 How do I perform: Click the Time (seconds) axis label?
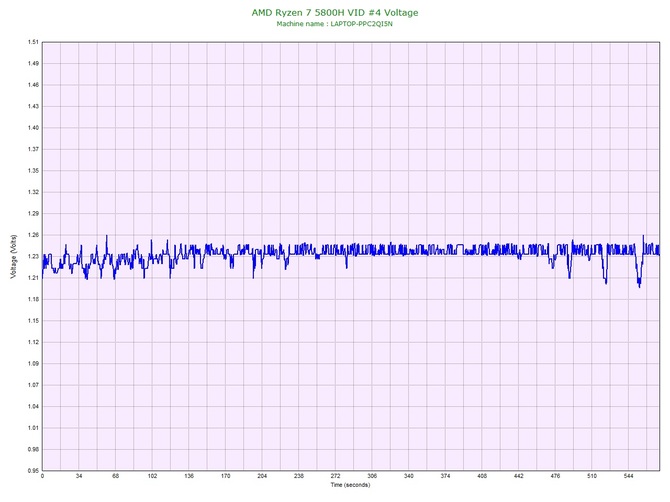click(x=350, y=484)
